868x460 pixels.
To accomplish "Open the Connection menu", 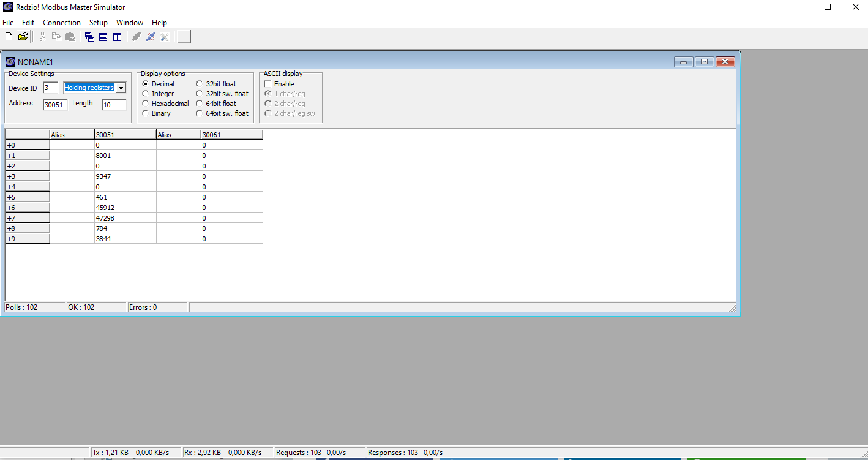I will (x=62, y=23).
